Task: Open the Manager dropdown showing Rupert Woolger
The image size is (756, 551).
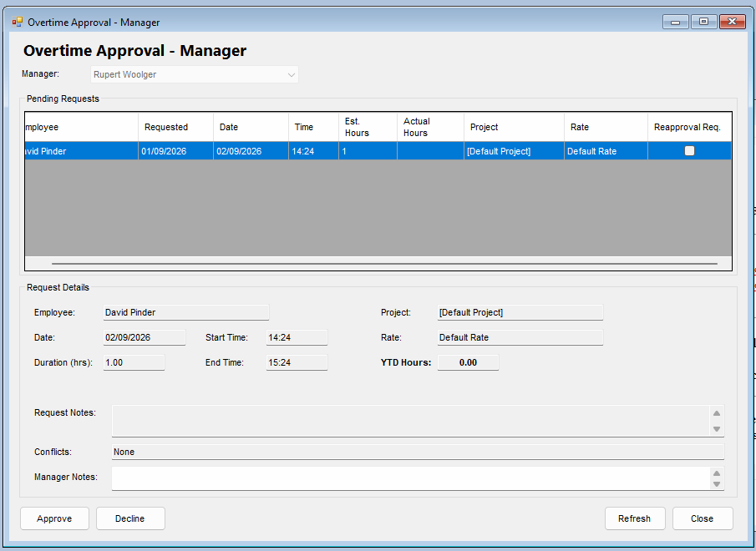Action: [195, 74]
